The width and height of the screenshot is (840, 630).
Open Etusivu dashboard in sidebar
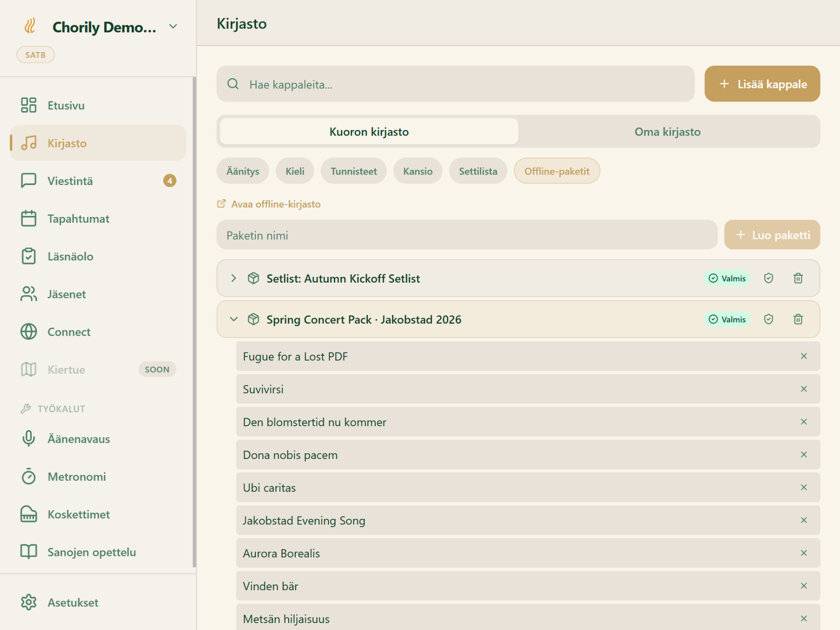point(98,105)
